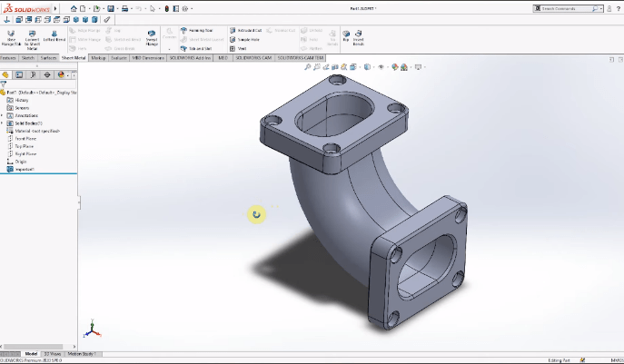Open the DimXpertManager tab icon

click(47, 74)
